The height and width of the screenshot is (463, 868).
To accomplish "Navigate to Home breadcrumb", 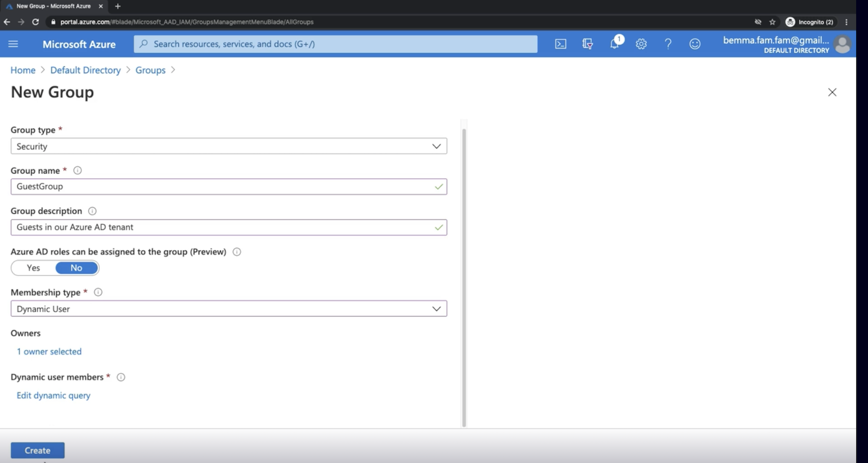I will (x=23, y=70).
